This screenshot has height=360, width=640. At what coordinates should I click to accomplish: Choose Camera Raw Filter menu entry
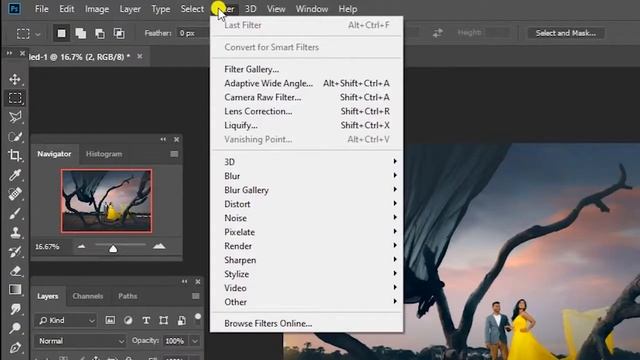(x=307, y=97)
